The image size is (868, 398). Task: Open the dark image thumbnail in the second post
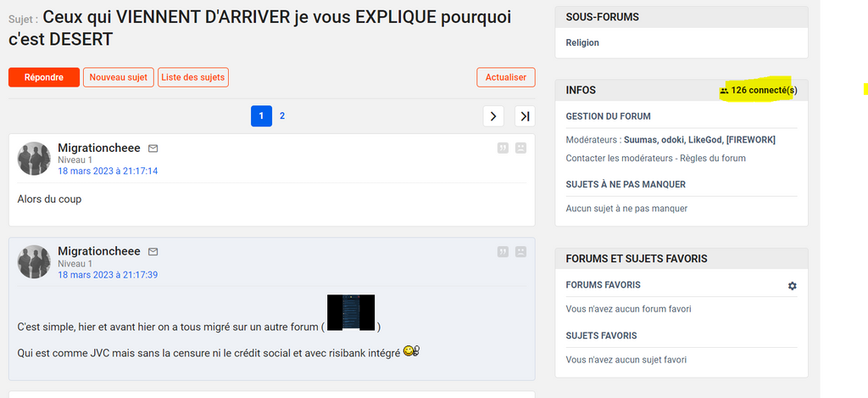(x=351, y=312)
